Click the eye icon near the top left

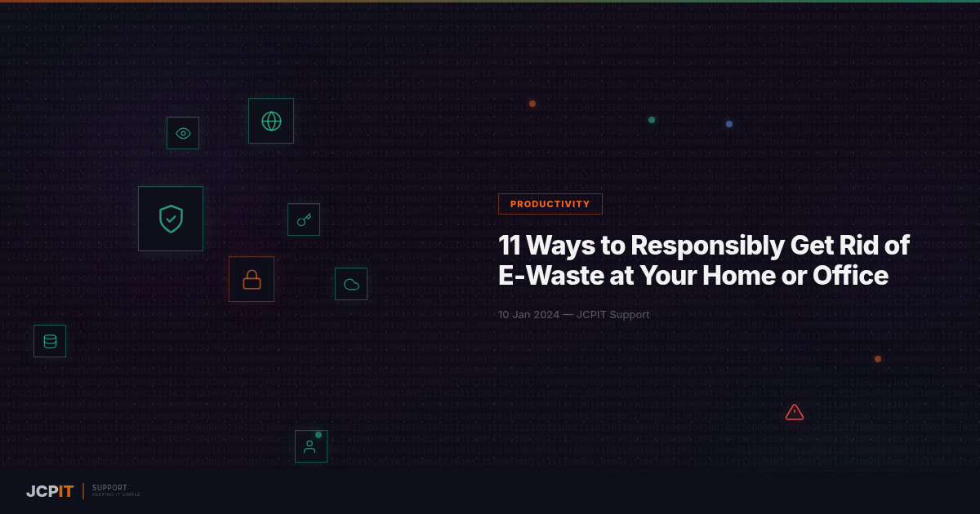click(182, 132)
